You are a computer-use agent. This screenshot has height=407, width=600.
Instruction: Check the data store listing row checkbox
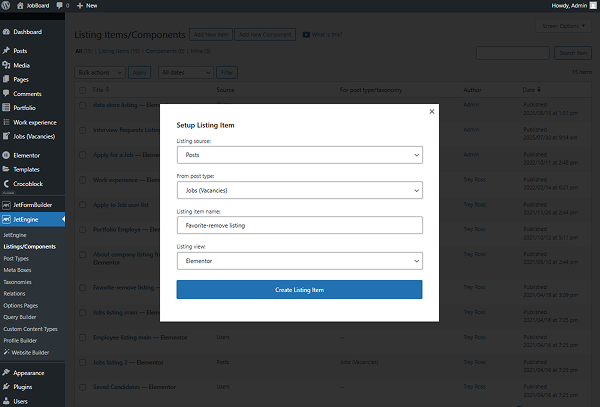pyautogui.click(x=83, y=105)
